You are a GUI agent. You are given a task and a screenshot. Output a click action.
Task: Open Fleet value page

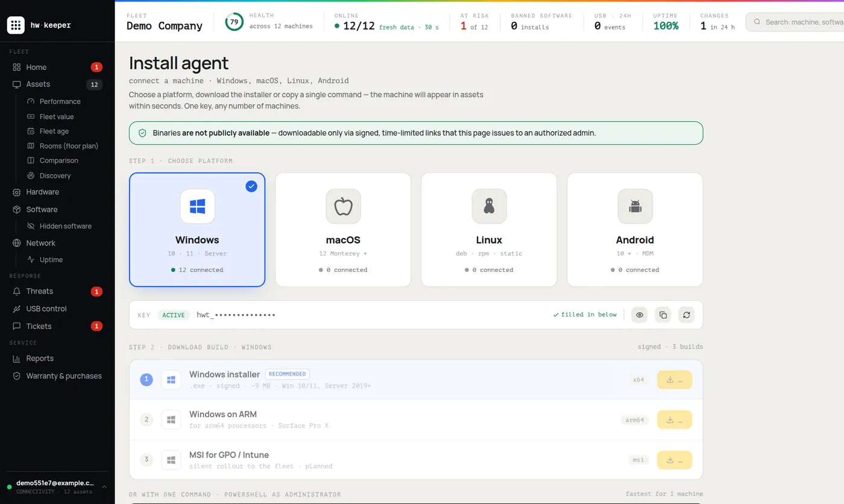coord(57,116)
